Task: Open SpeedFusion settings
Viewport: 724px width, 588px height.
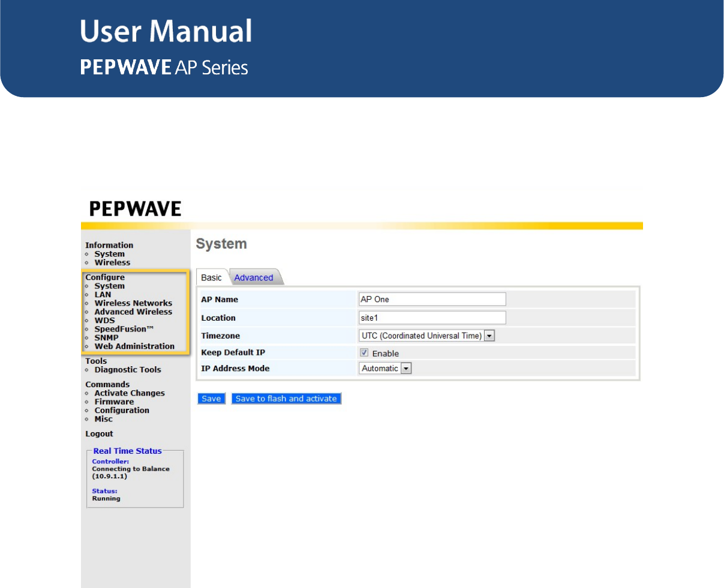Action: [124, 329]
